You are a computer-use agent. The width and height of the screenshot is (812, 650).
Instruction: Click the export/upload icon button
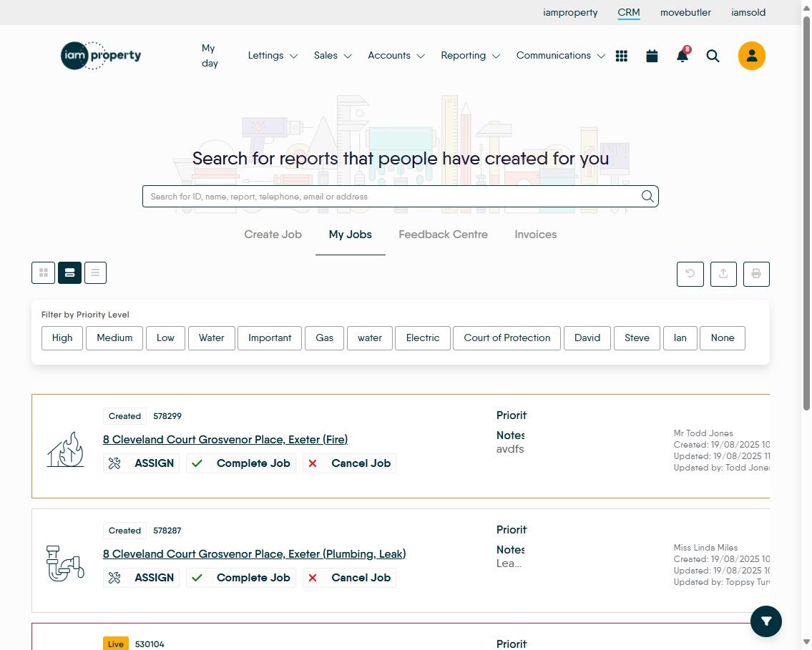(723, 274)
